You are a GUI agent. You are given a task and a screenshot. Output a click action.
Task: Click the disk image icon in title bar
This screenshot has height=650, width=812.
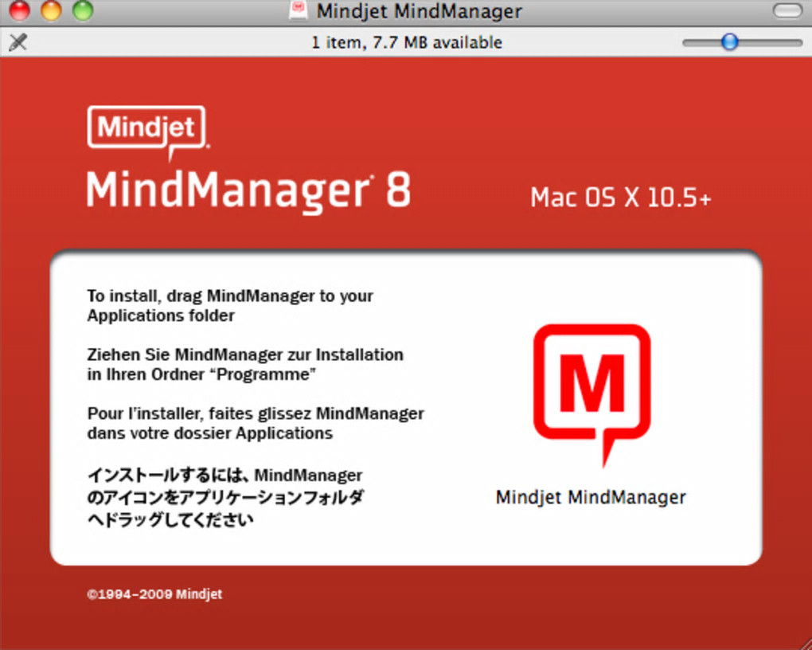[299, 11]
